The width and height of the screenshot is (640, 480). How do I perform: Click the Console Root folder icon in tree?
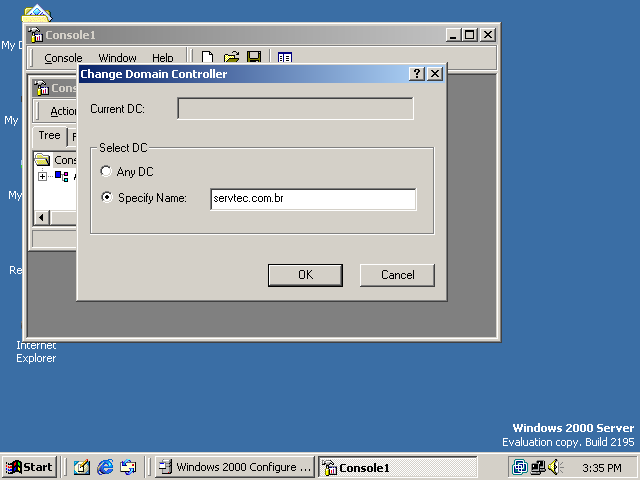[x=42, y=160]
